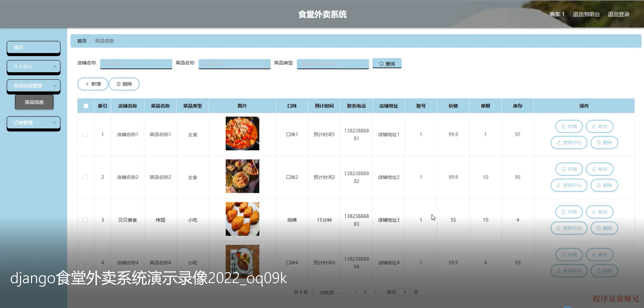Select 菜品信息 submenu item in sidebar
Image resolution: width=644 pixels, height=308 pixels.
tap(34, 102)
